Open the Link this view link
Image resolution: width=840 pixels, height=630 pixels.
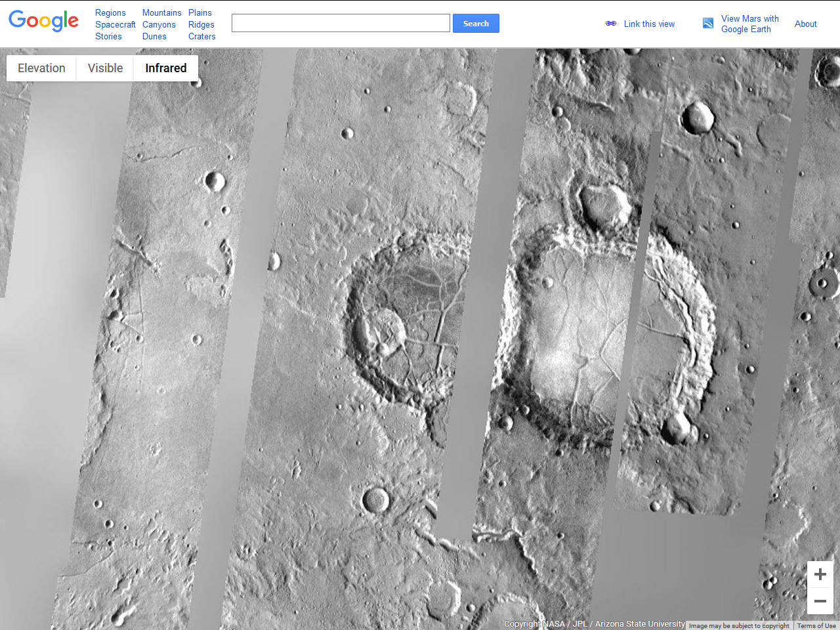coord(649,24)
